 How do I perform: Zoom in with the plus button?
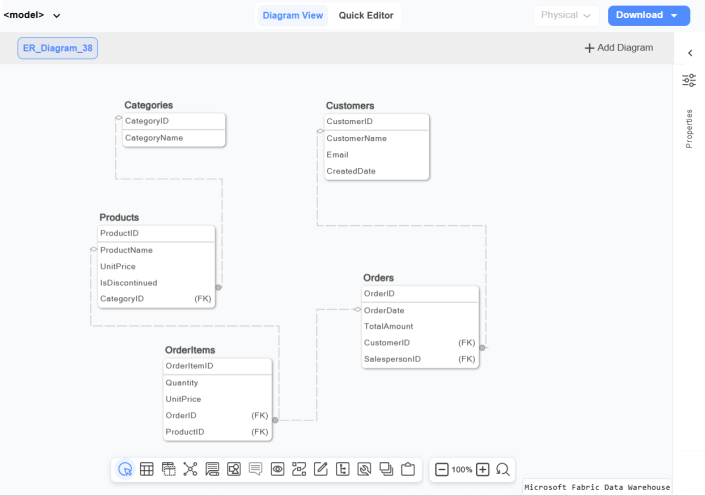482,470
